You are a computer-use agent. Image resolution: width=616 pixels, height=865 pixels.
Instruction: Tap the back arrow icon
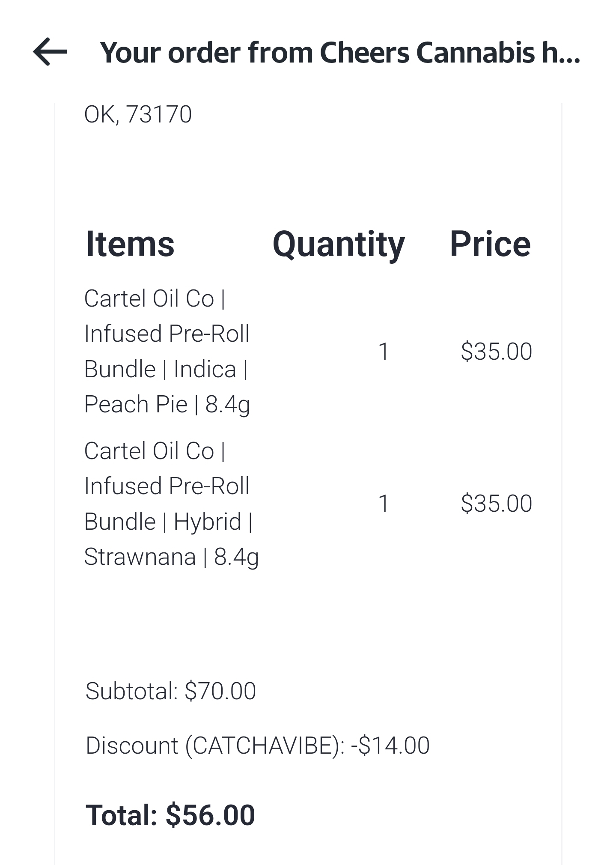[50, 52]
